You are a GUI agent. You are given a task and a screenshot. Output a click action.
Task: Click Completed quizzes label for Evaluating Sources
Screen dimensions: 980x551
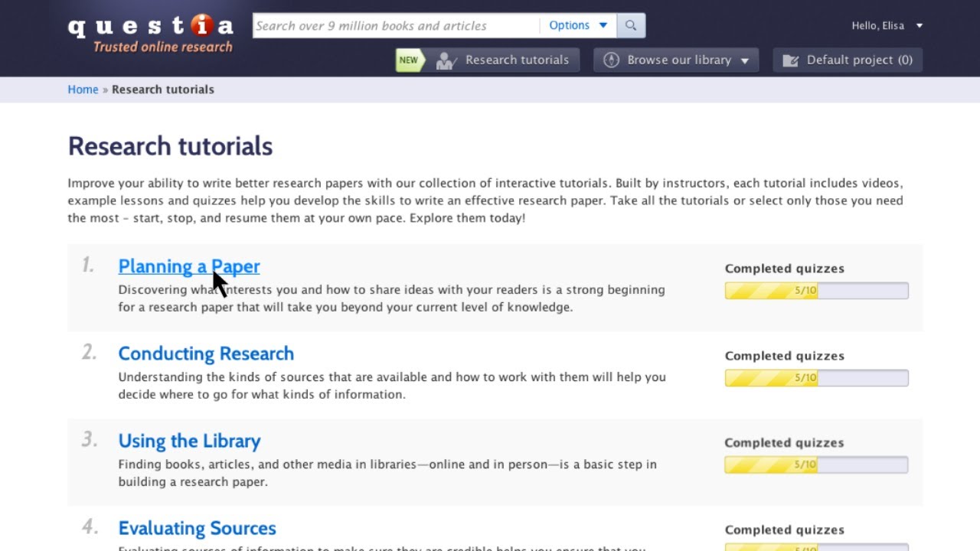[x=785, y=530]
